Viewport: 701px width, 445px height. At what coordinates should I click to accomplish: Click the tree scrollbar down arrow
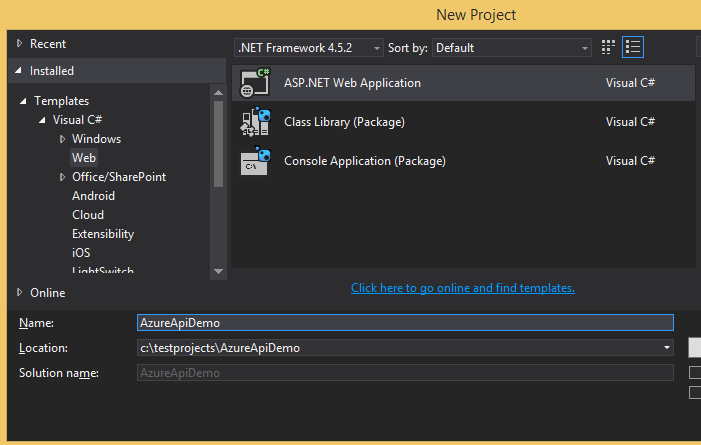point(218,271)
